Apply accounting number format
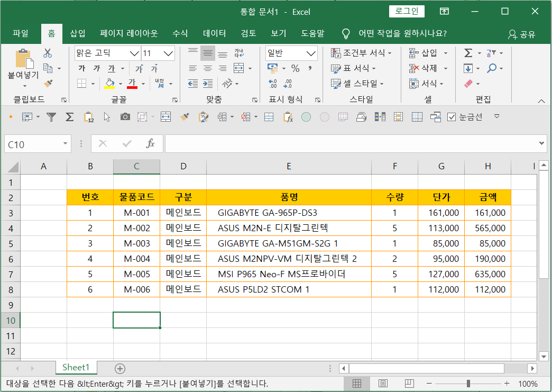The image size is (552, 392). pyautogui.click(x=273, y=68)
